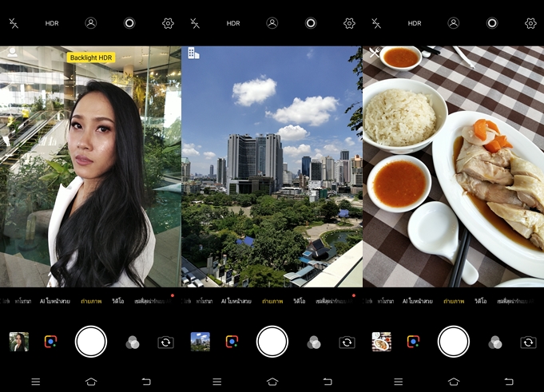544x392 pixels.
Task: Select AI ใบหน้าสวย mode in middle camera screen
Action: pos(236,301)
